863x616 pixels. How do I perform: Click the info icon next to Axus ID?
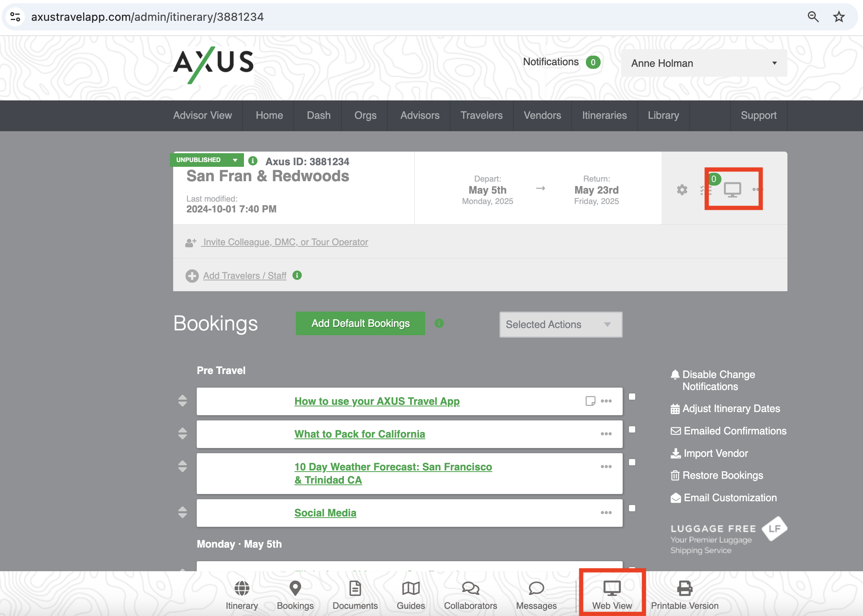click(x=253, y=161)
